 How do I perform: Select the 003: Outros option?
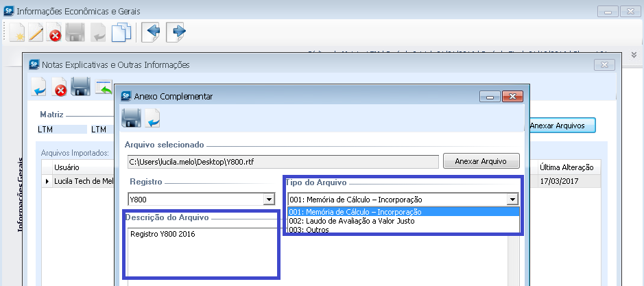click(404, 230)
